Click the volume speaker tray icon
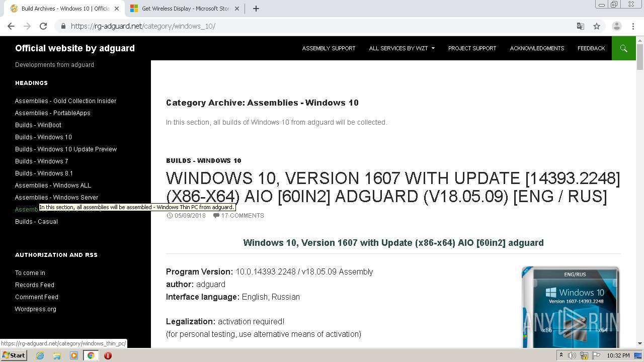Screen dimensions: 644x362 [572, 355]
